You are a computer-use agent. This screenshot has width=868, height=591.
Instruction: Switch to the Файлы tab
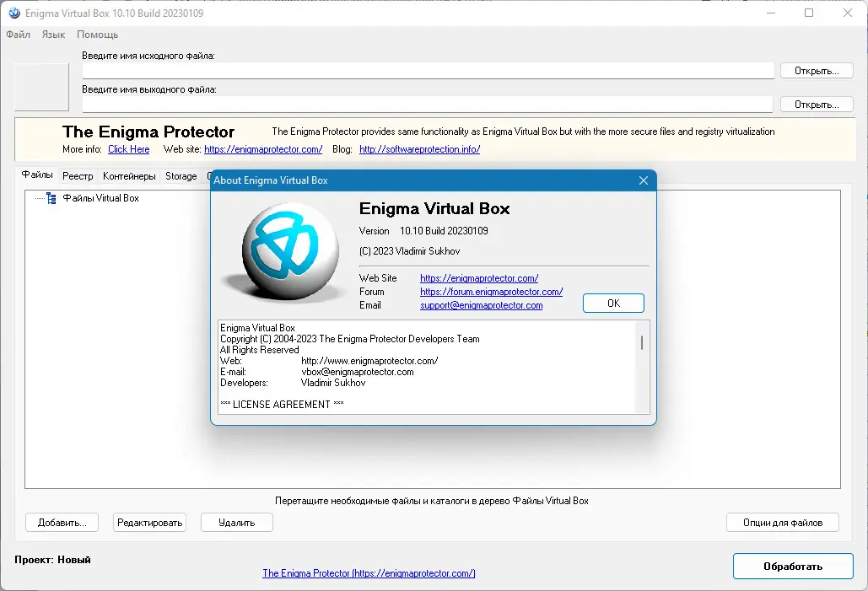[x=37, y=175]
